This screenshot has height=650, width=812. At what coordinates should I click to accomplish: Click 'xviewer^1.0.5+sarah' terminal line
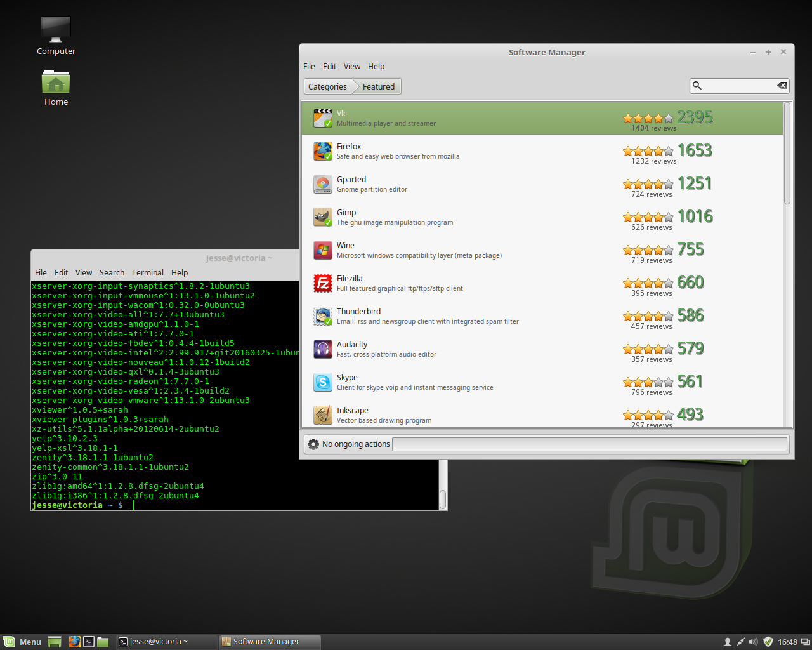pos(80,409)
